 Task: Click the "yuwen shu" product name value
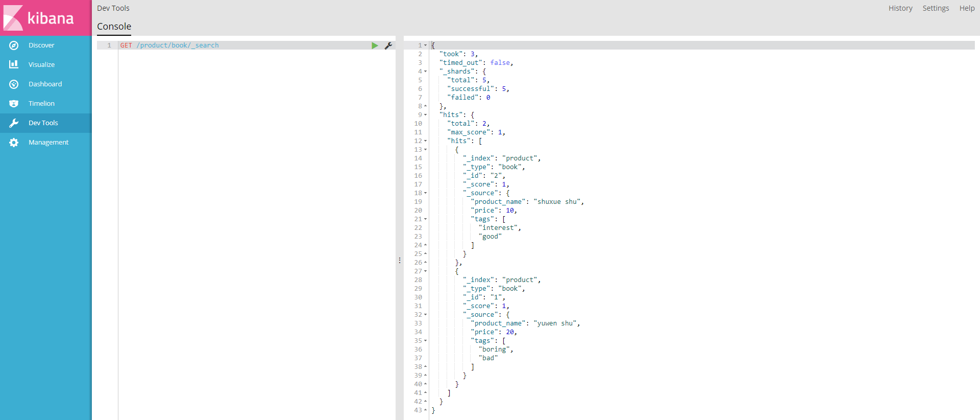[x=555, y=323]
